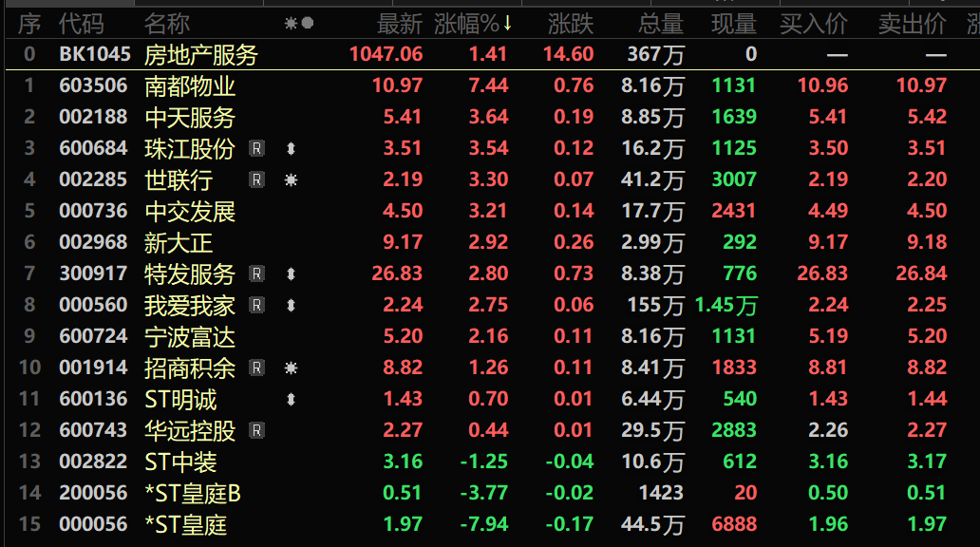
Task: Sort by the 买入价 column header
Action: 814,24
